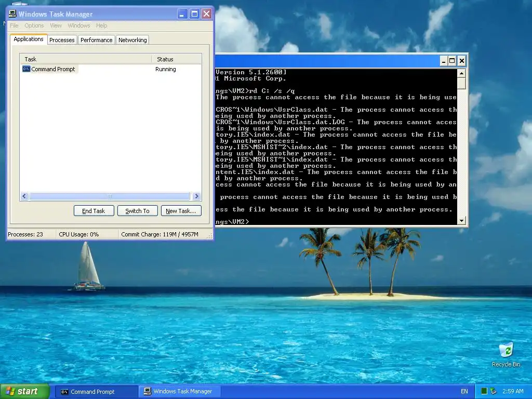The image size is (532, 399).
Task: Switch to the Applications tab
Action: (x=29, y=39)
